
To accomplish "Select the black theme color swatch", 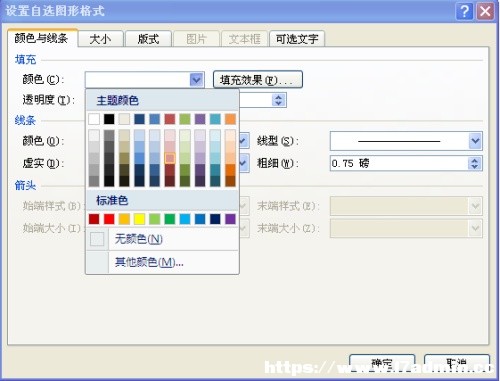I will pyautogui.click(x=109, y=119).
